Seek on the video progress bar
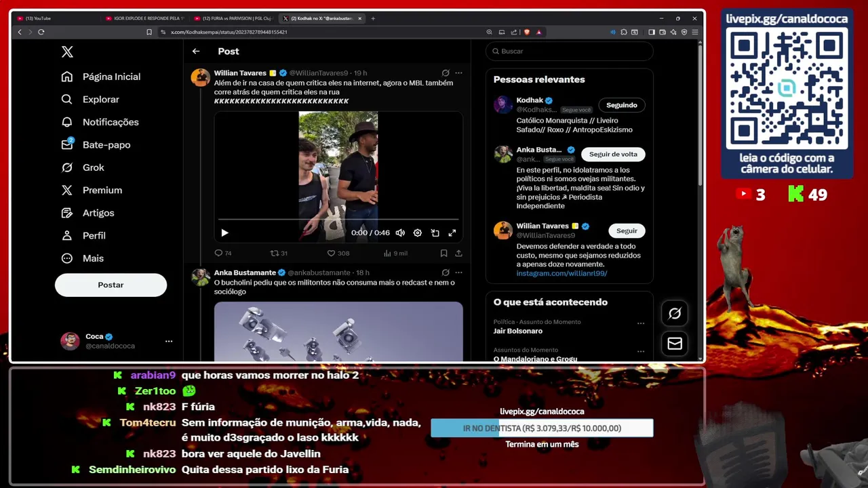 tap(338, 220)
